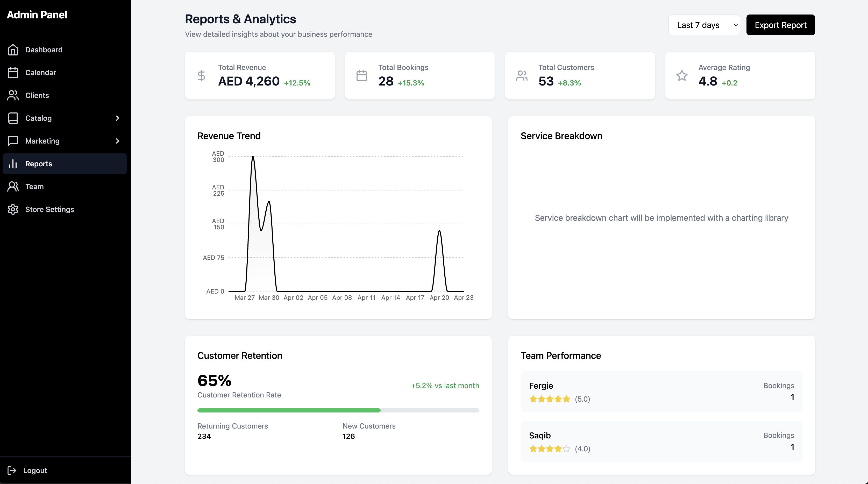
Task: Click the Catalog book icon
Action: coord(13,118)
